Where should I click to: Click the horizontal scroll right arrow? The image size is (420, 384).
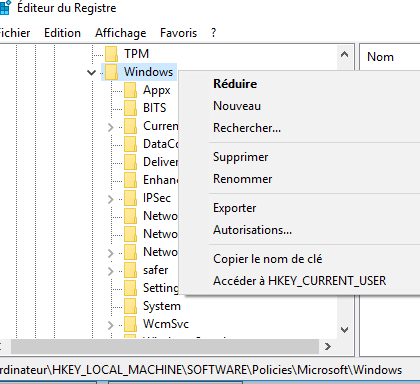point(328,347)
